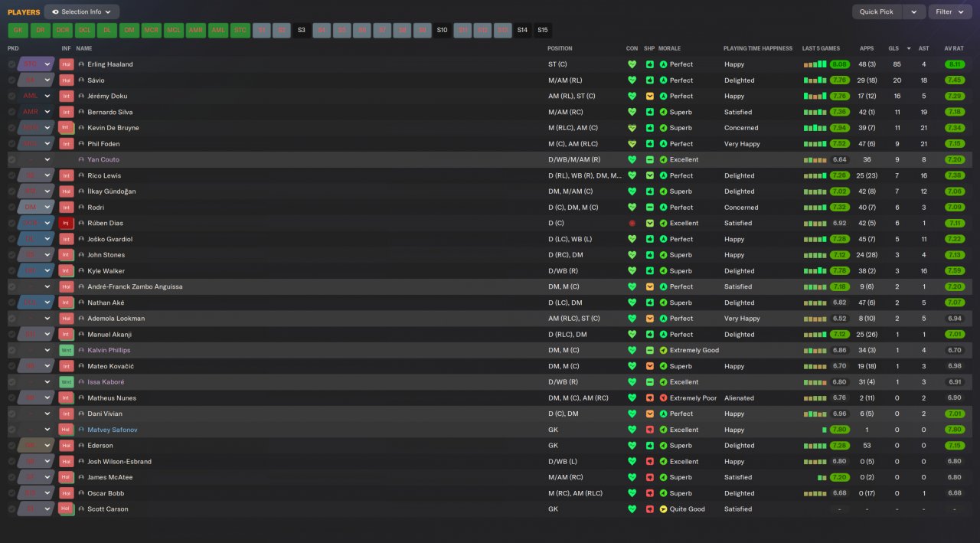Click Erling Haaland's last 5 games bars

pos(816,64)
